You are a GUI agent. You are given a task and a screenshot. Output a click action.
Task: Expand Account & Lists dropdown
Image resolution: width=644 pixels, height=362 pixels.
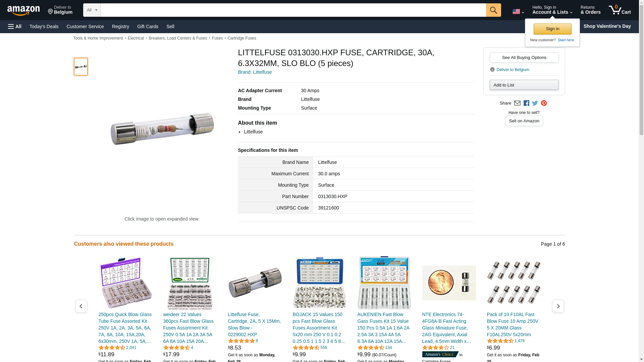point(552,10)
